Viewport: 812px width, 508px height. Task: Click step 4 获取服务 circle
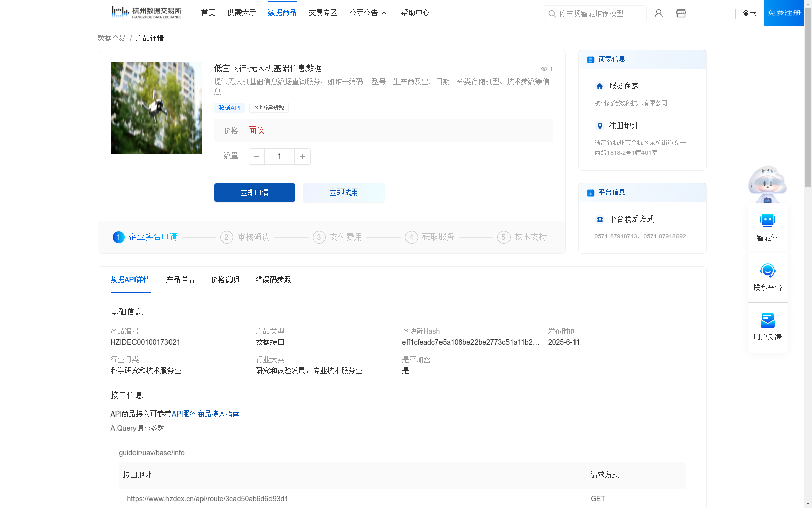pyautogui.click(x=412, y=237)
